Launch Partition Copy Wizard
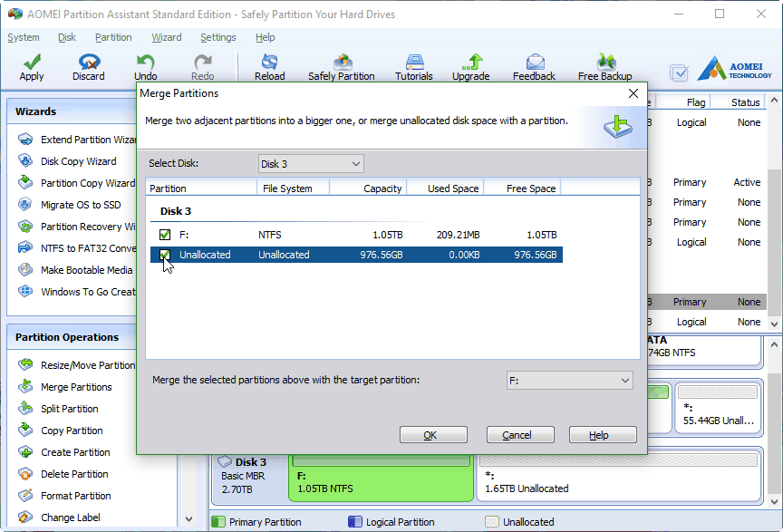The height and width of the screenshot is (532, 783). (77, 183)
